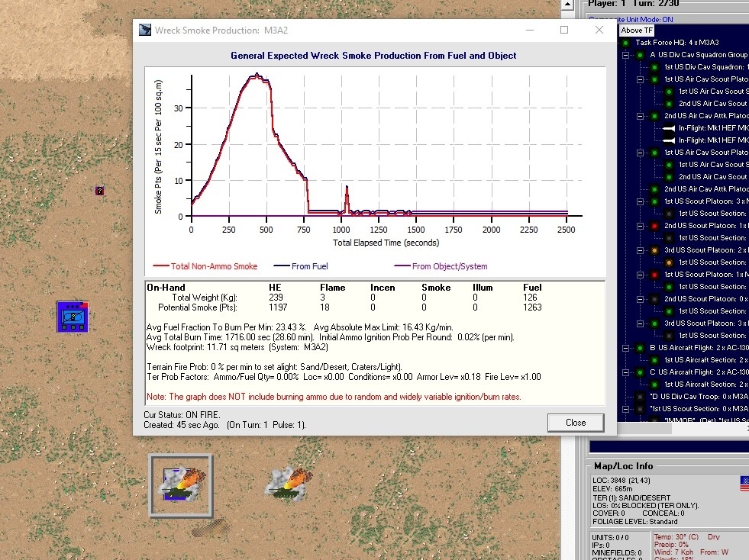
Task: Click the 'Cur Status: ON FIRE.' text
Action: [182, 415]
